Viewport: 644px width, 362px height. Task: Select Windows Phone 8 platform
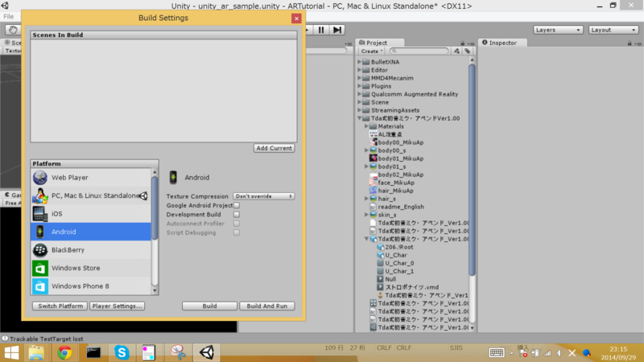[91, 286]
